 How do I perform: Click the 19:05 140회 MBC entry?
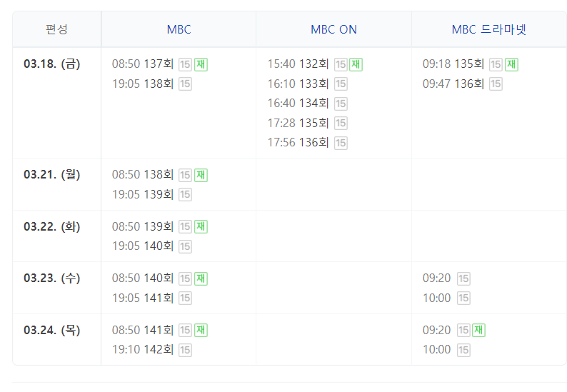pyautogui.click(x=143, y=246)
